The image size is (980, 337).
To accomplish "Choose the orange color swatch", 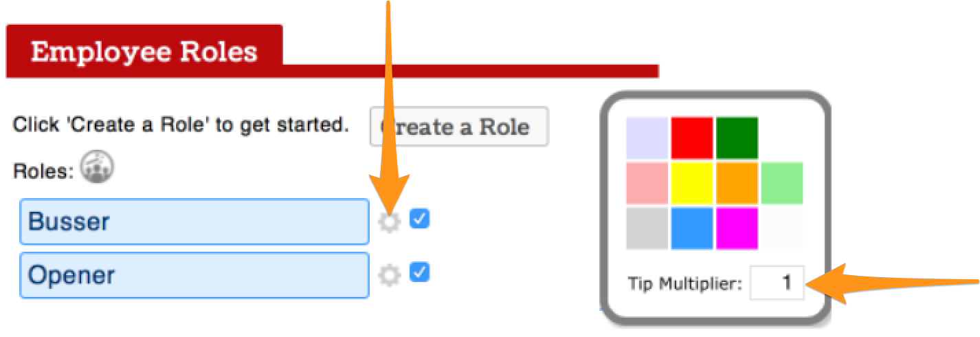I will click(737, 184).
